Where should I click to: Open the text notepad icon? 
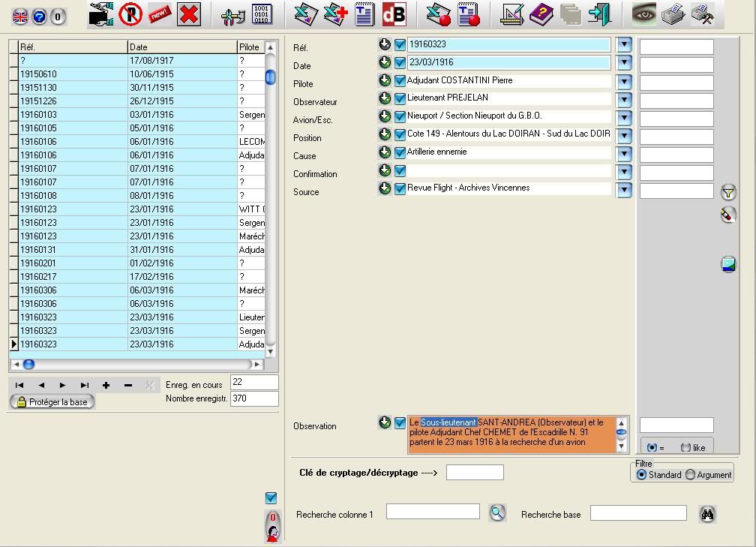coord(365,14)
